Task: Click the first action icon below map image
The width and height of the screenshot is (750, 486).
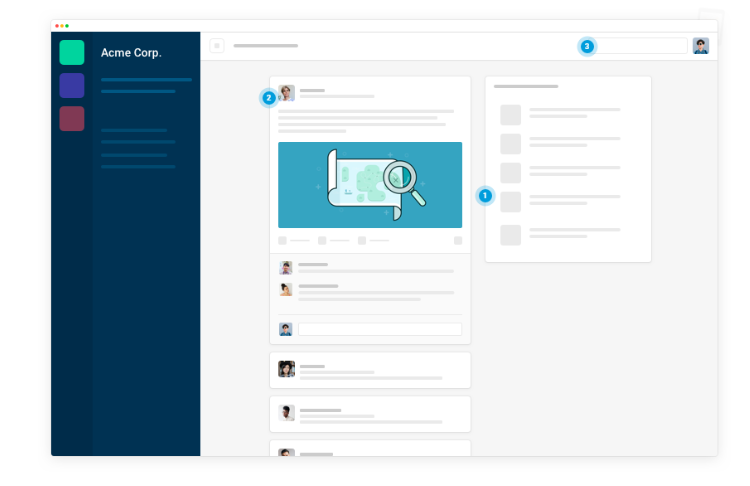Action: 282,241
